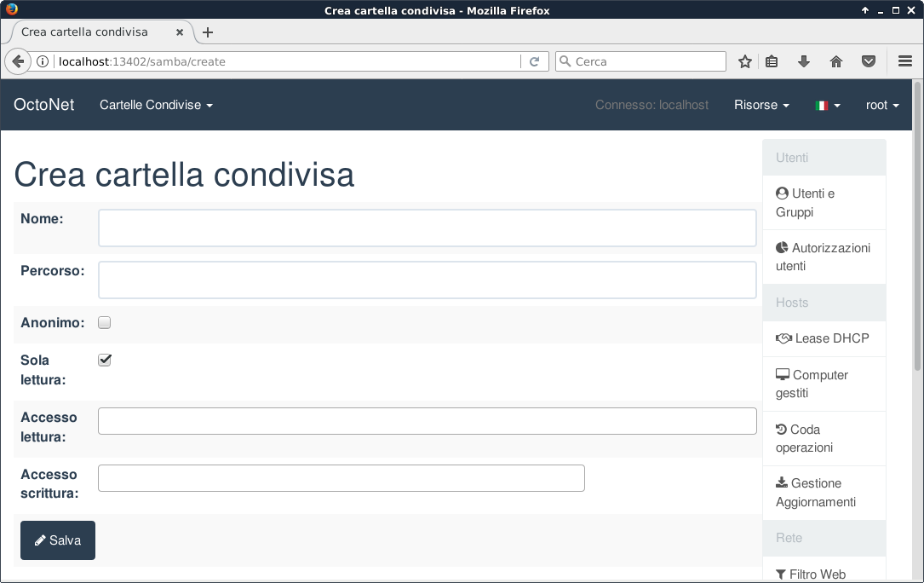Click the Nome: field label
The image size is (924, 583).
click(x=42, y=219)
